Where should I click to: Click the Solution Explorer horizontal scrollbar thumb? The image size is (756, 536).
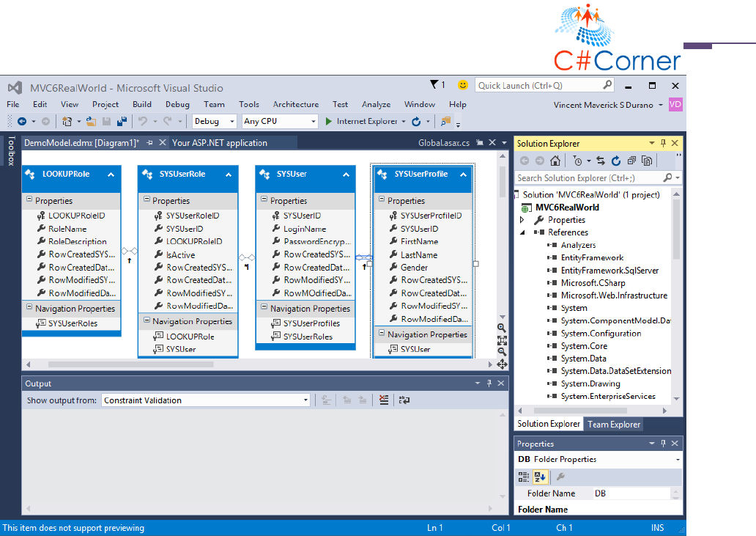[579, 411]
